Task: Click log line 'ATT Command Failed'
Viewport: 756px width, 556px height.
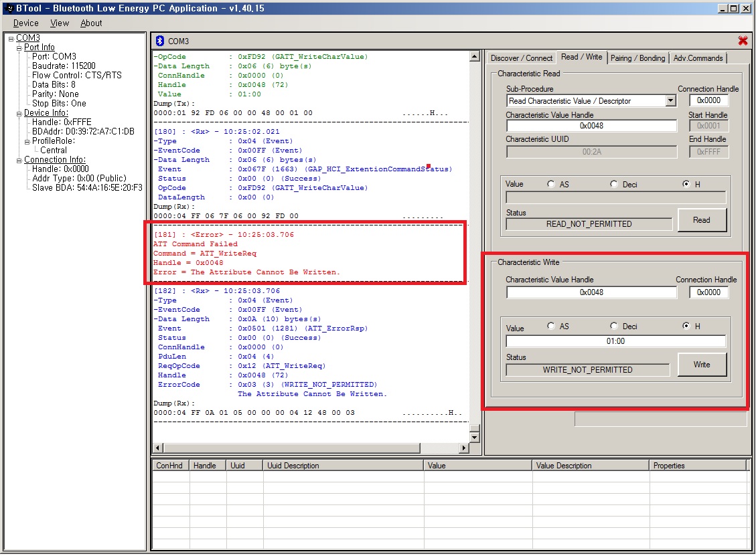Action: 196,244
